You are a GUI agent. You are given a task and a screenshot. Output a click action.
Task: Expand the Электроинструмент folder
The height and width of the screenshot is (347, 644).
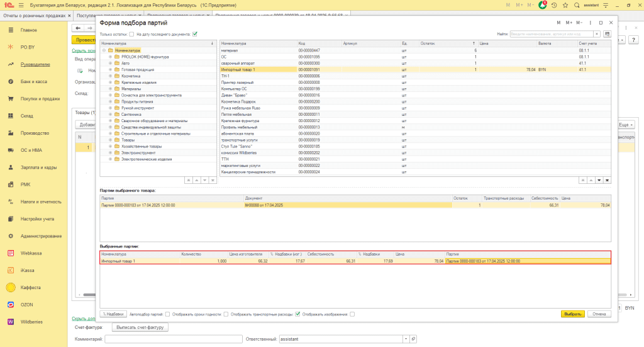click(110, 152)
